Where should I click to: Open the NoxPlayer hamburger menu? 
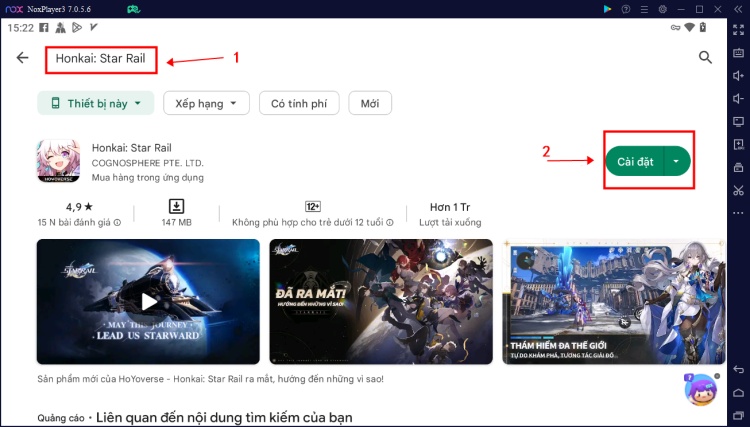click(644, 9)
